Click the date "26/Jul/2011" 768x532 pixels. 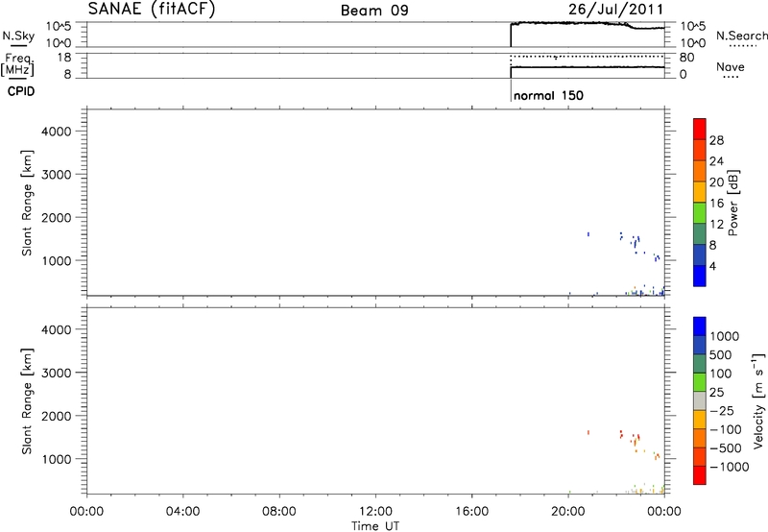(x=616, y=10)
